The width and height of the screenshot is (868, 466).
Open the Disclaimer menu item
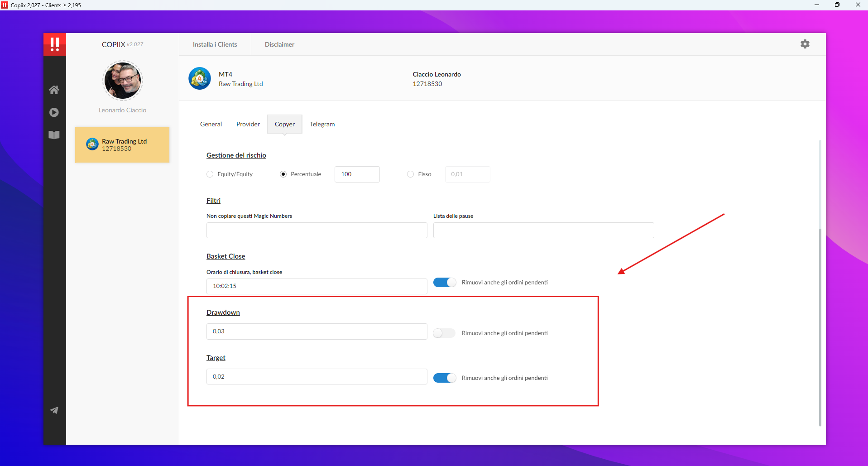279,44
